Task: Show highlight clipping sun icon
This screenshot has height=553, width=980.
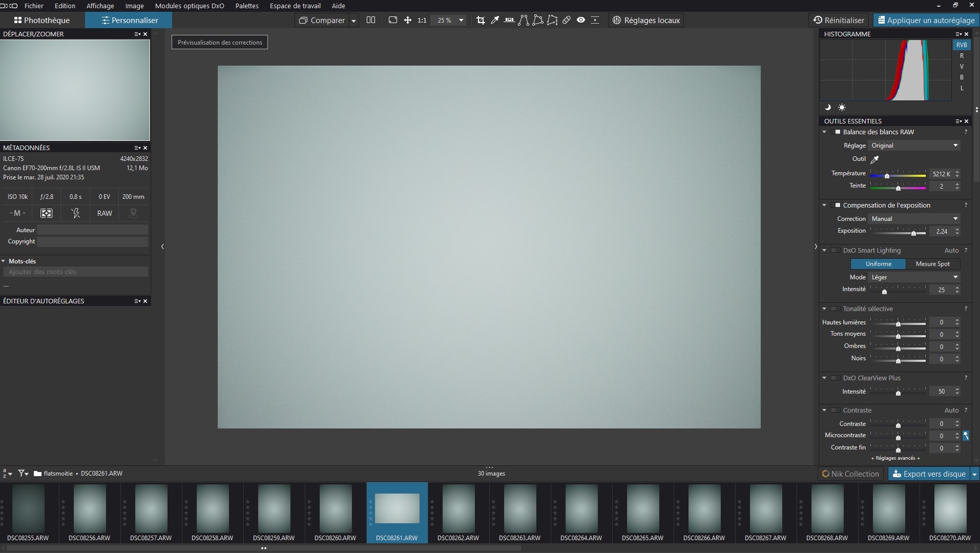Action: (842, 108)
